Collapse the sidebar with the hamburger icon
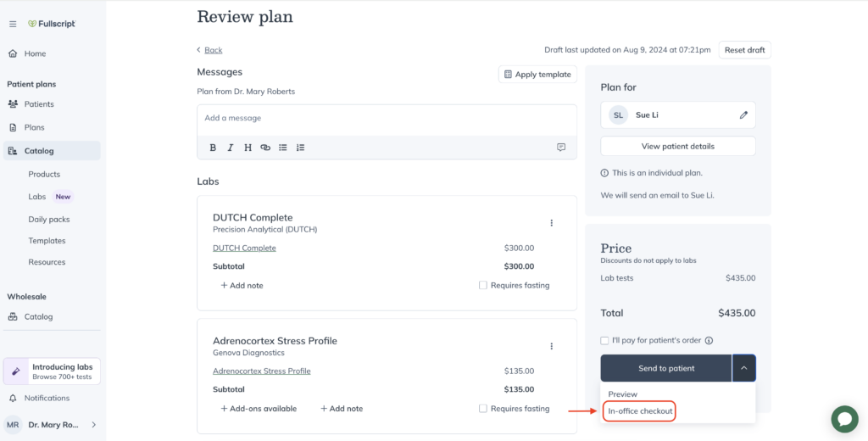The image size is (868, 441). pyautogui.click(x=13, y=25)
